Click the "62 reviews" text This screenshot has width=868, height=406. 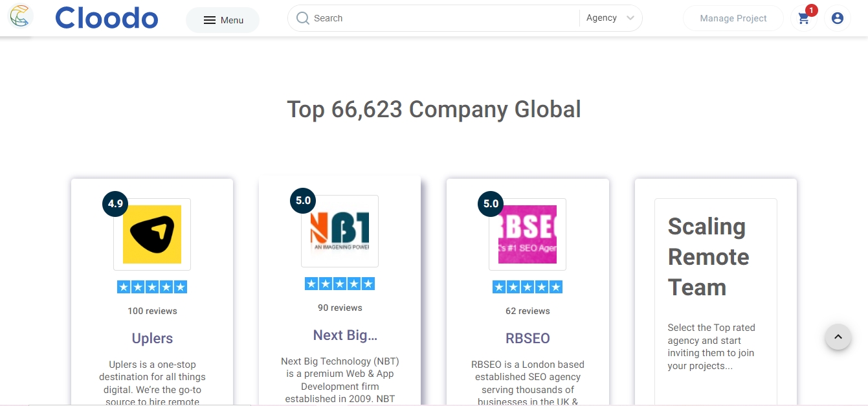[528, 311]
